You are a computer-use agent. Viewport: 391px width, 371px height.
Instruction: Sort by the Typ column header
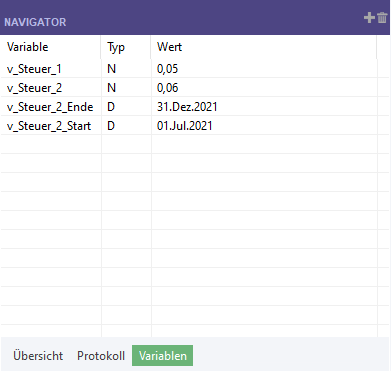tap(116, 47)
